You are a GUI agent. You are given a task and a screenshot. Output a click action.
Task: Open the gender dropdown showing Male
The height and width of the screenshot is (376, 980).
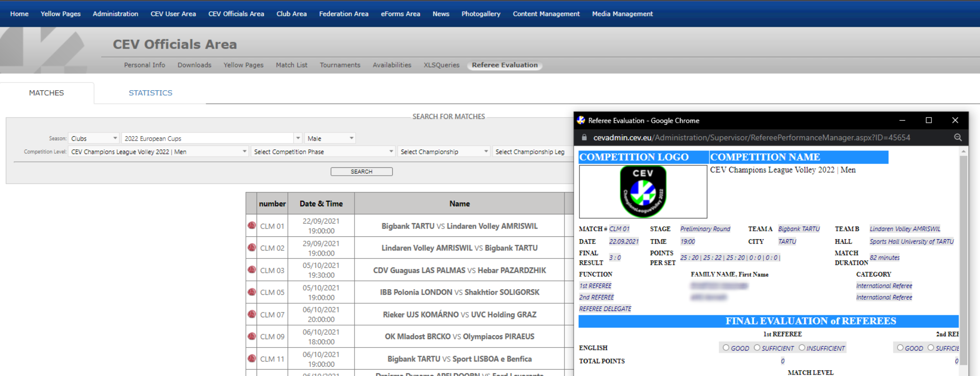(x=330, y=138)
